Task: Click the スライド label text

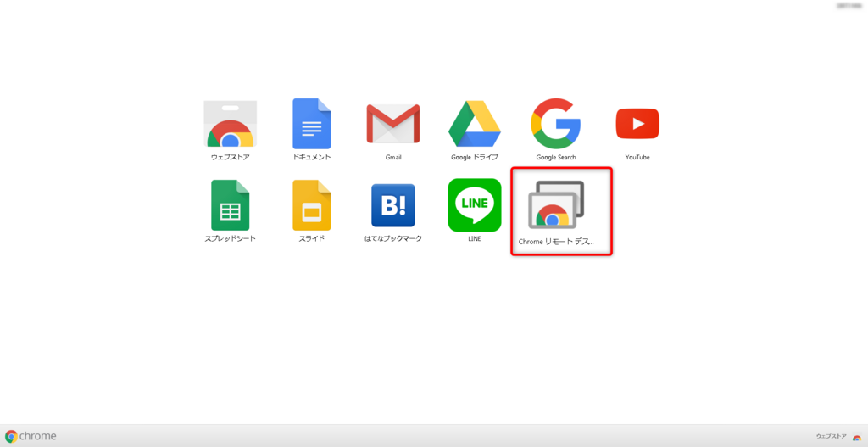Action: pyautogui.click(x=312, y=238)
